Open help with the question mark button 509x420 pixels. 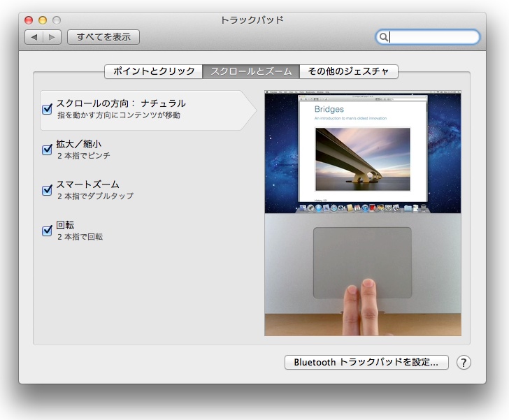[x=464, y=362]
